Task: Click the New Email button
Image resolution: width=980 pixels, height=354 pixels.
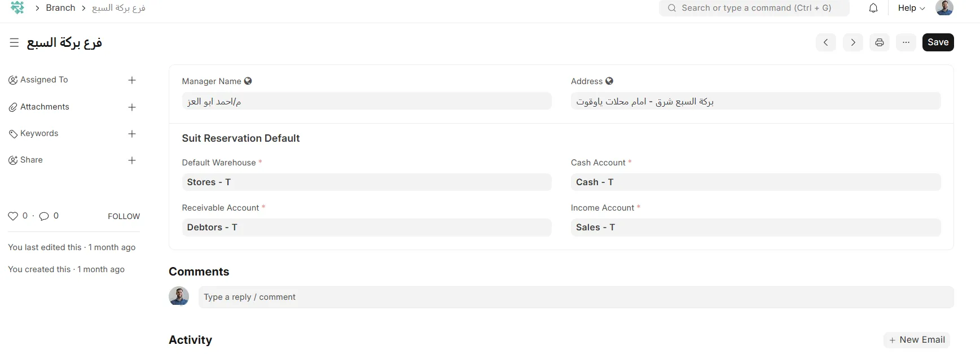Action: tap(916, 340)
